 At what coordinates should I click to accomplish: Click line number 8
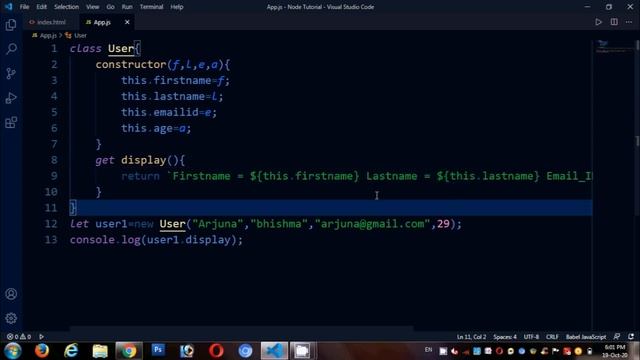54,160
